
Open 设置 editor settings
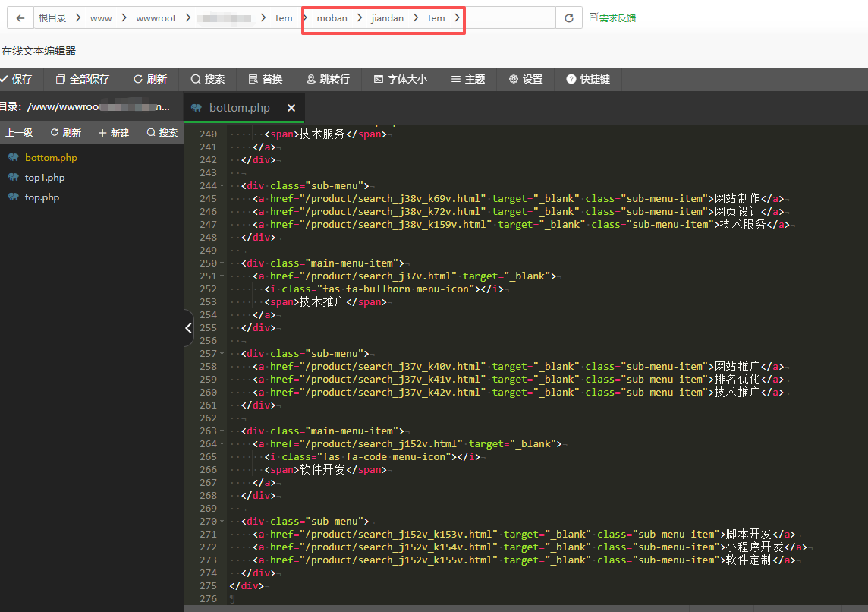pos(526,79)
